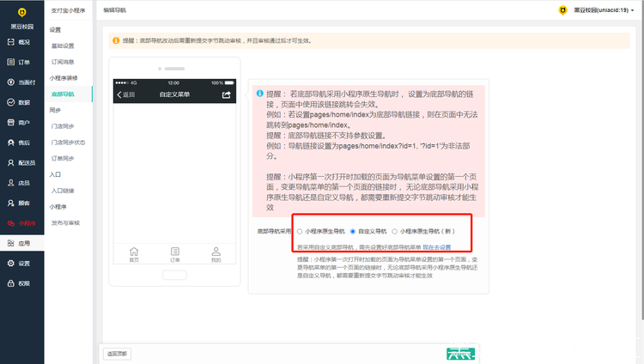The height and width of the screenshot is (364, 644).
Task: Open 入口链接 menu item
Action: [x=63, y=191]
